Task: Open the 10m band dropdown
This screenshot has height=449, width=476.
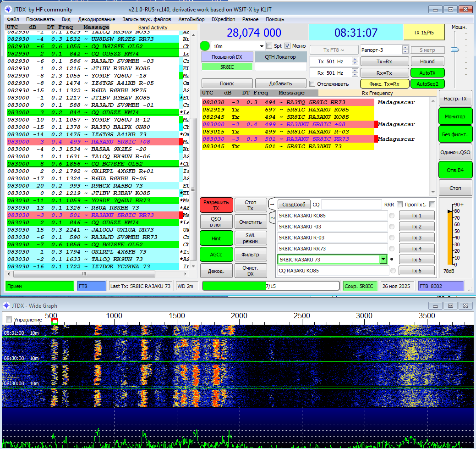Action: click(x=238, y=46)
